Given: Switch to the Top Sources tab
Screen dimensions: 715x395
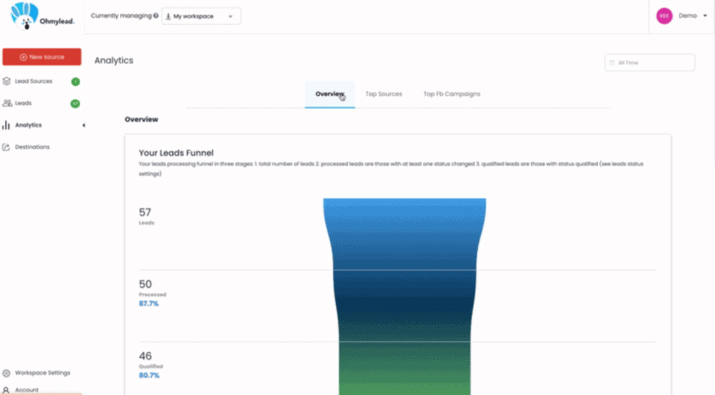Looking at the screenshot, I should 383,94.
